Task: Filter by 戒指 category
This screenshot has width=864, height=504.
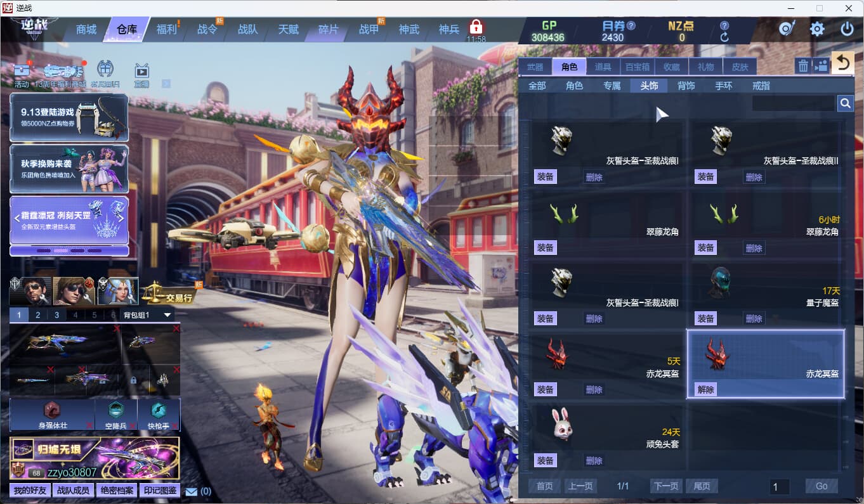Action: (761, 86)
